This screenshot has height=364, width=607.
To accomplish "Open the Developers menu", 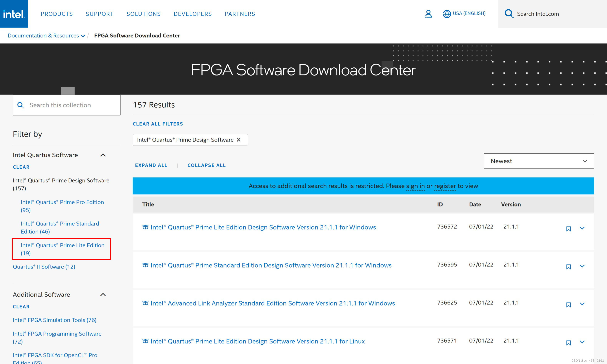I will tap(193, 14).
